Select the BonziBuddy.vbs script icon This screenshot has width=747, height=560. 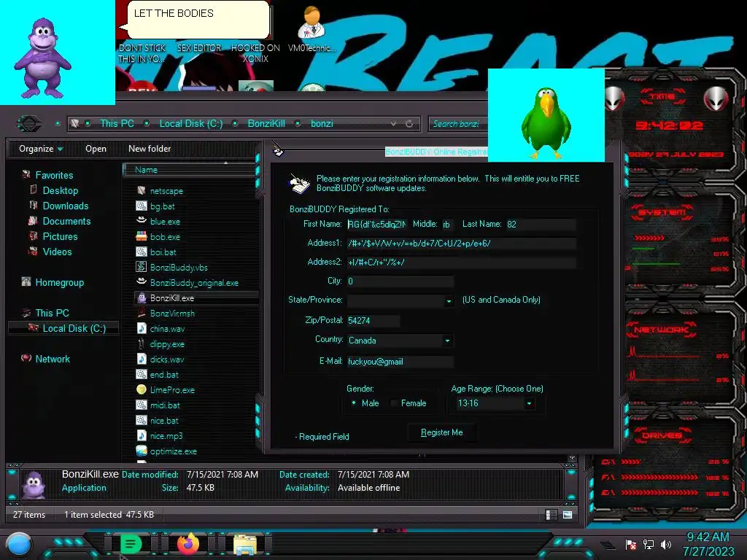click(142, 267)
